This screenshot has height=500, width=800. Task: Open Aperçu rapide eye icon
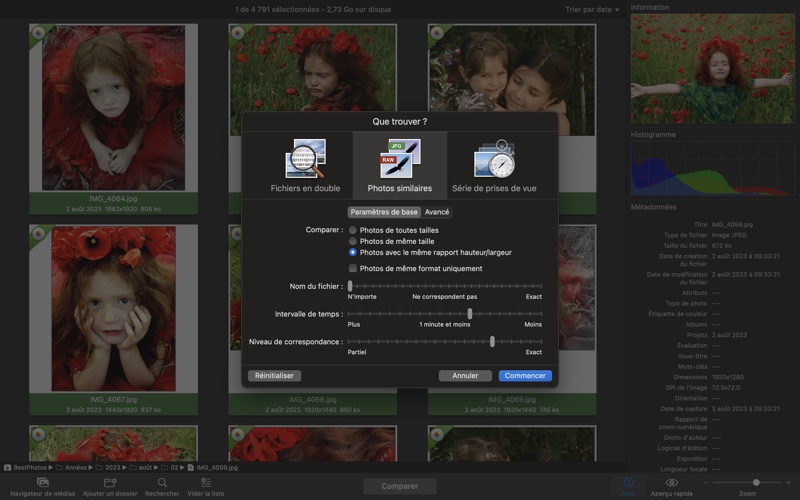click(x=671, y=482)
